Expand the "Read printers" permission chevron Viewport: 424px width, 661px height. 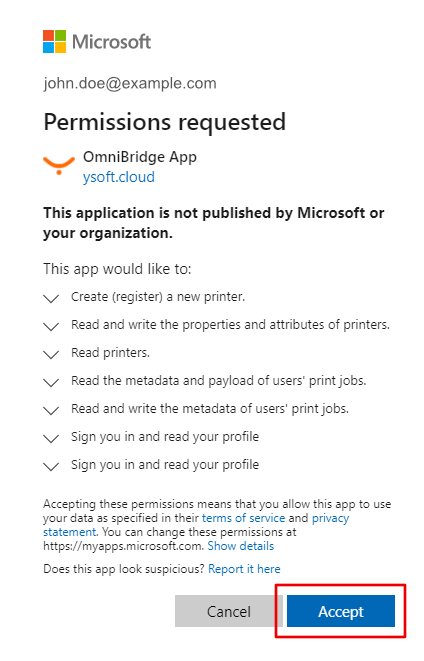pos(51,354)
